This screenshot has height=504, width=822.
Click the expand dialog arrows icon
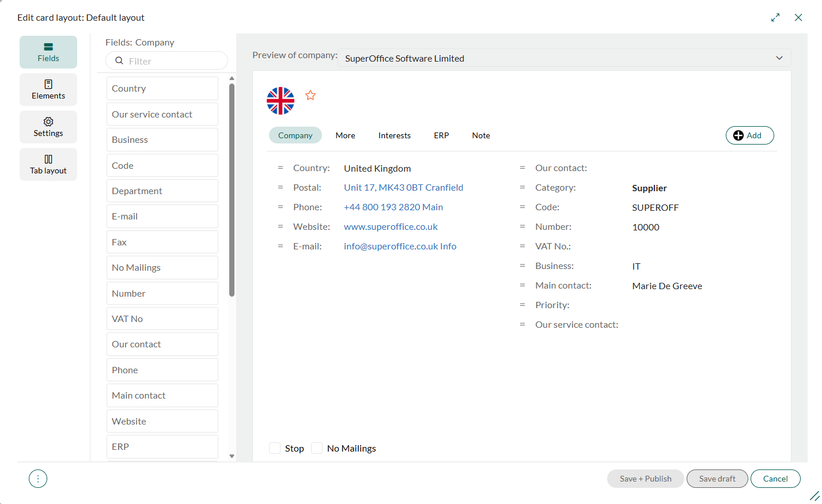coord(775,18)
